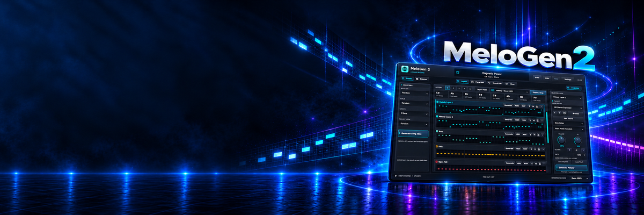The image size is (644, 215).
Task: Click the next sound arrow
Action: coord(559,113)
